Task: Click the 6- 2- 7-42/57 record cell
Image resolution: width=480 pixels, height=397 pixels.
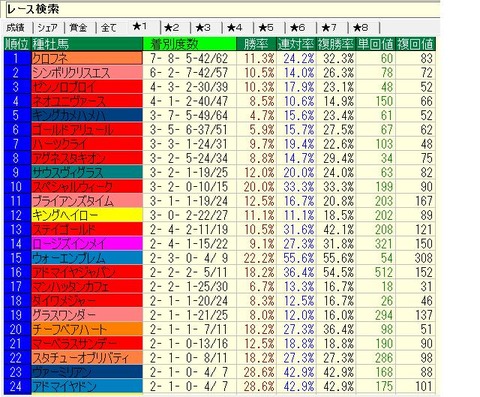Action: [189, 72]
